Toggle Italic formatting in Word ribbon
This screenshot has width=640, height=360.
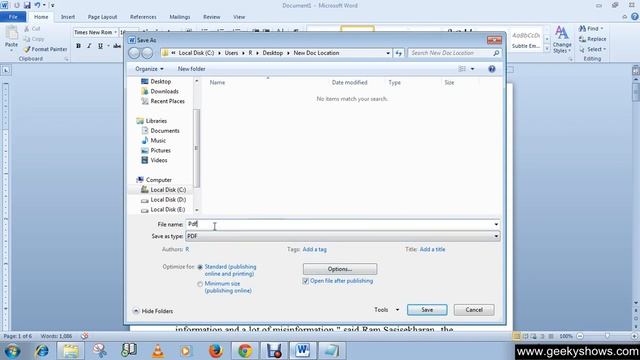(89, 46)
